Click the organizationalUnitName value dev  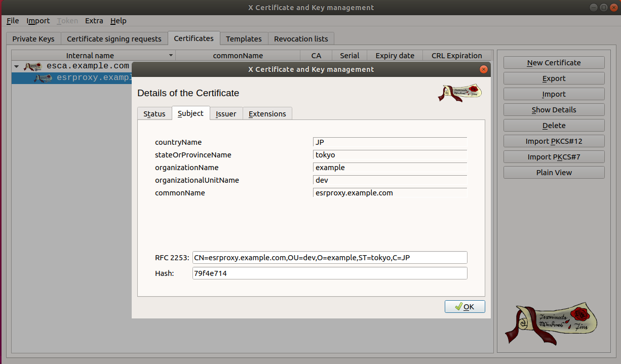[x=390, y=180]
